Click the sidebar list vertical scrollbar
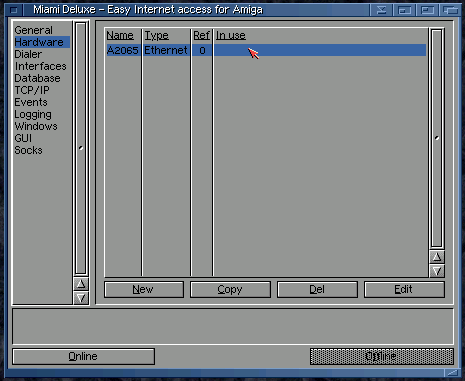Image resolution: width=465 pixels, height=381 pixels. point(81,148)
